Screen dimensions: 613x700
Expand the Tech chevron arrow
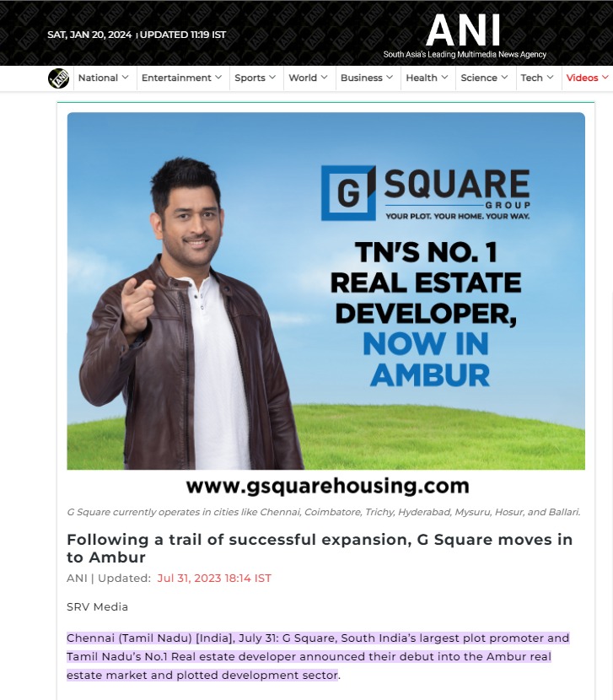[x=550, y=78]
